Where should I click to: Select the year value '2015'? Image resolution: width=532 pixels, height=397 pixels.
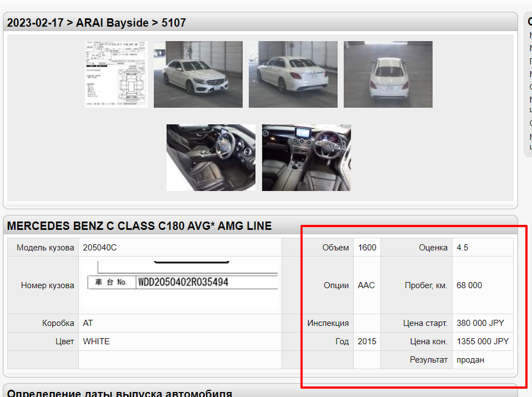tap(367, 341)
